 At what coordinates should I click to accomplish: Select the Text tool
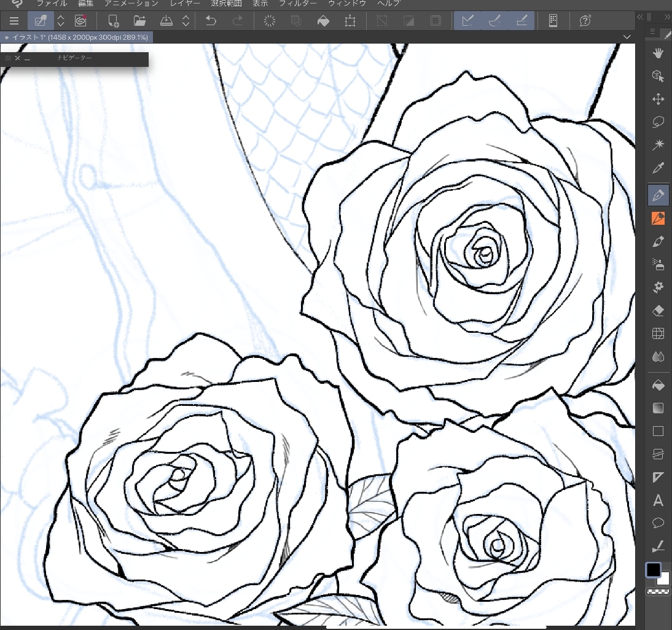(x=658, y=500)
